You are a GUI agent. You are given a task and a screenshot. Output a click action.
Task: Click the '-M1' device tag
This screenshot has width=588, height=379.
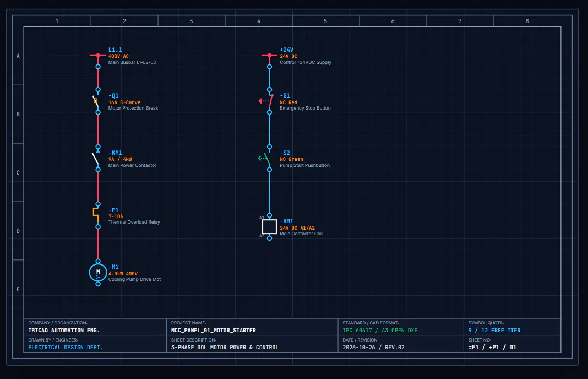(113, 267)
